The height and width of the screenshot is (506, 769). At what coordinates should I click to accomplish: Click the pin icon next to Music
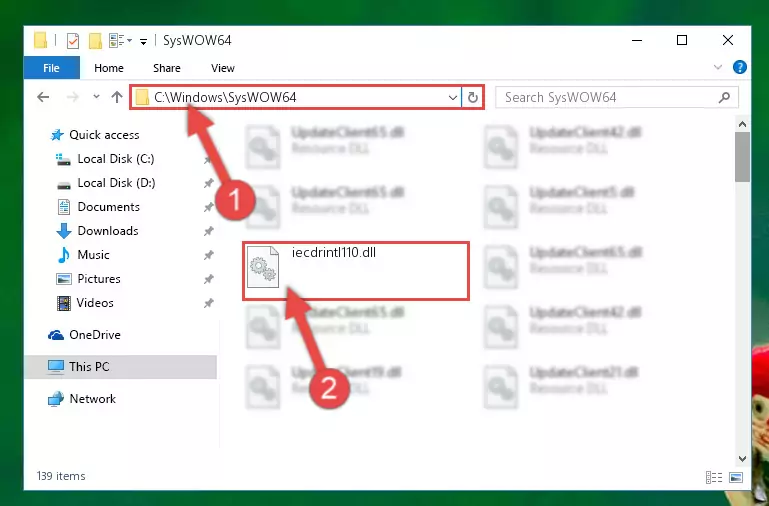(x=208, y=254)
